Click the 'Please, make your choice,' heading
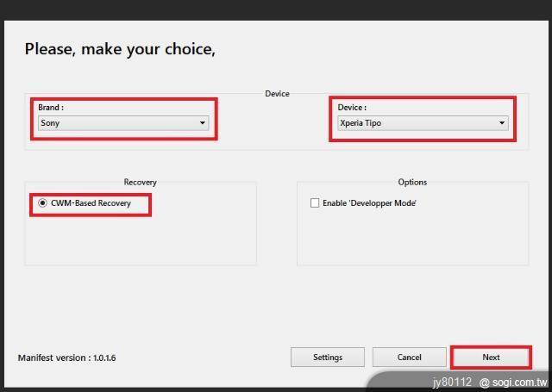The height and width of the screenshot is (392, 552). click(x=120, y=49)
